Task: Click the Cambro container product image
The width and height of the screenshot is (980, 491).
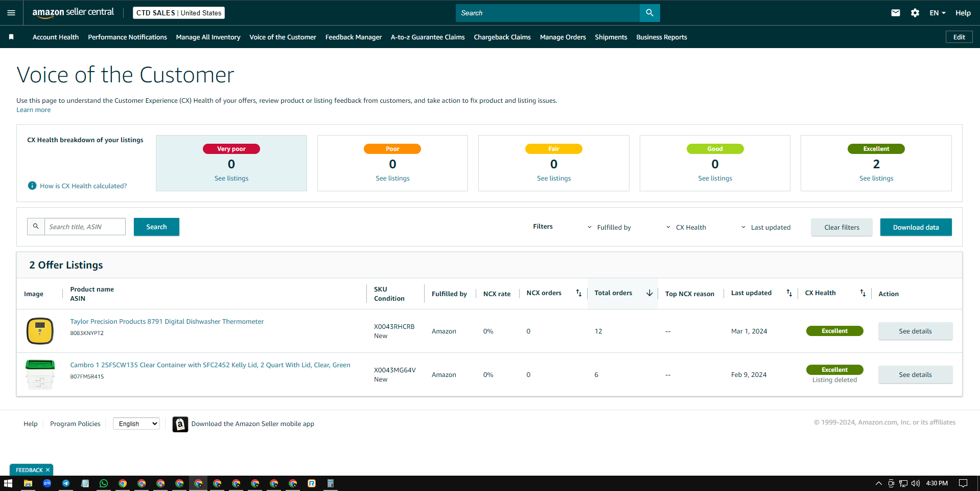Action: pos(40,374)
